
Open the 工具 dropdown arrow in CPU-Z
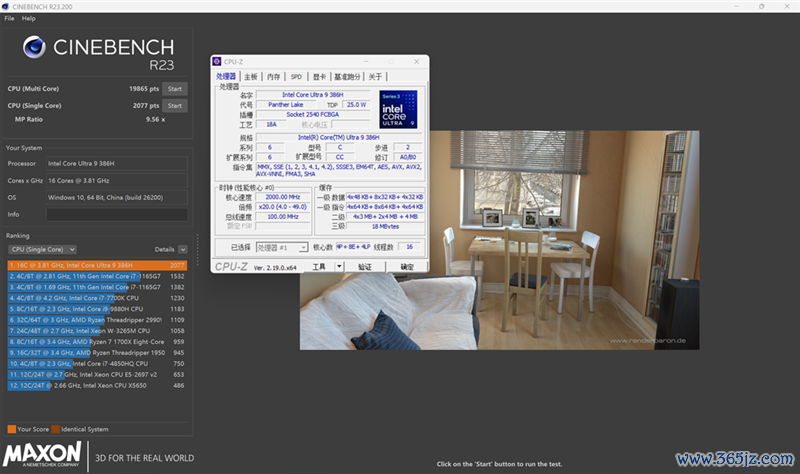tap(339, 267)
